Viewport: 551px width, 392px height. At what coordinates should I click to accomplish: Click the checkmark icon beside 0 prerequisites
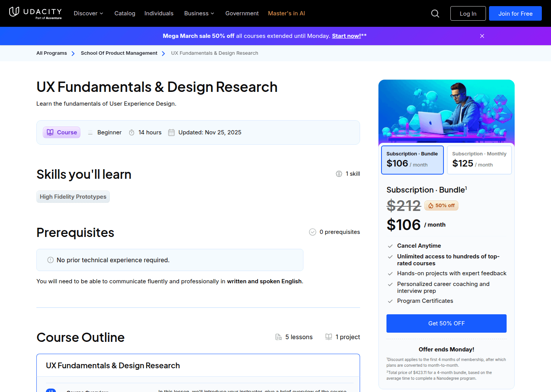click(313, 232)
